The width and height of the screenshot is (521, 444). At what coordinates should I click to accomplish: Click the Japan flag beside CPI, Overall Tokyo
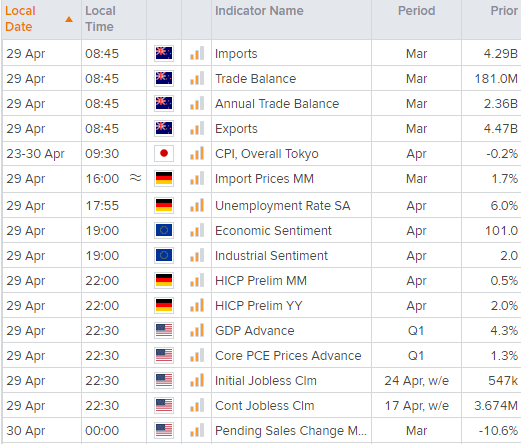[x=164, y=153]
